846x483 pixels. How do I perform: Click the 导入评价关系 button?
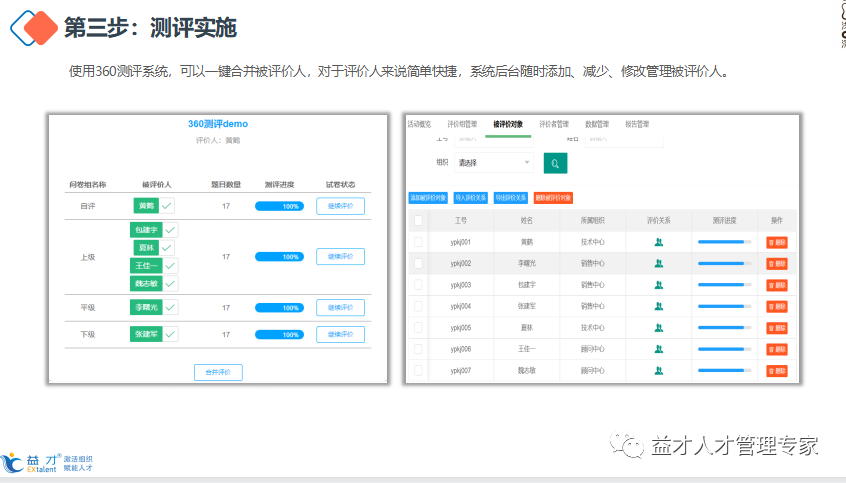[471, 198]
